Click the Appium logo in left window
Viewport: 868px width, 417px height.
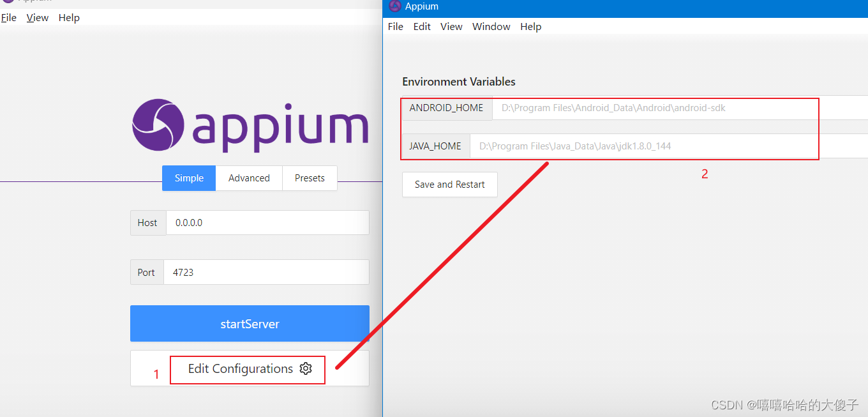point(250,125)
